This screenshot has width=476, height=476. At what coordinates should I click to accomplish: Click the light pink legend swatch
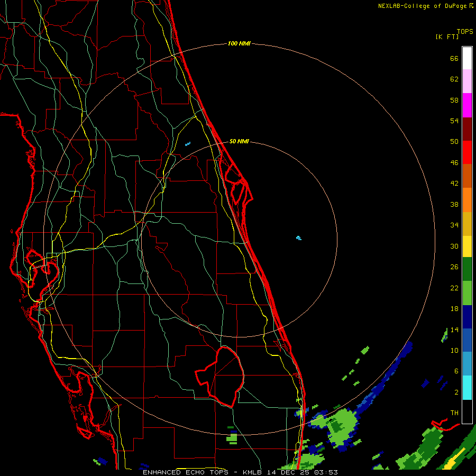pyautogui.click(x=467, y=81)
